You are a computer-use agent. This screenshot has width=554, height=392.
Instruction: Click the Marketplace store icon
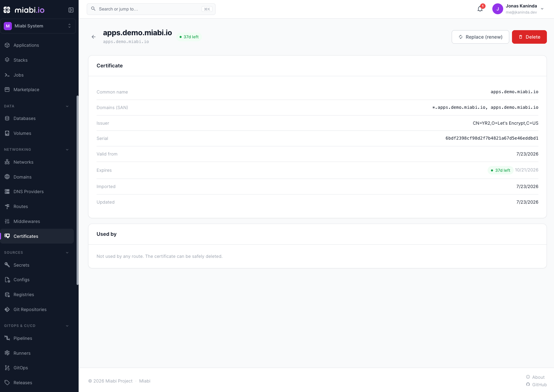7,89
